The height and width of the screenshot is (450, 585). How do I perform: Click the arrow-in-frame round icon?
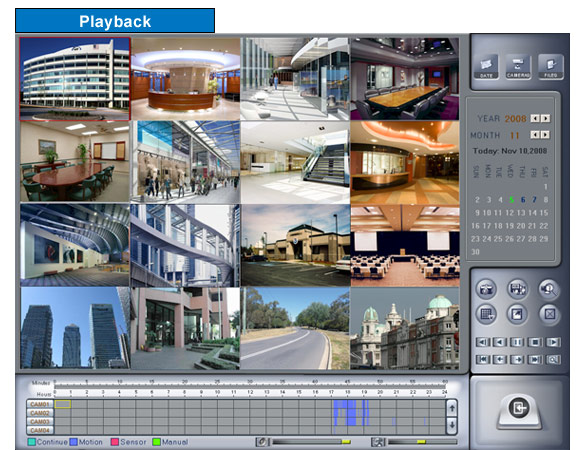click(517, 314)
